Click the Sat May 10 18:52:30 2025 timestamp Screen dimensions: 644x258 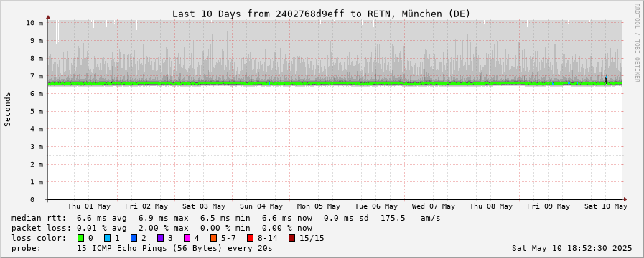tap(571, 248)
